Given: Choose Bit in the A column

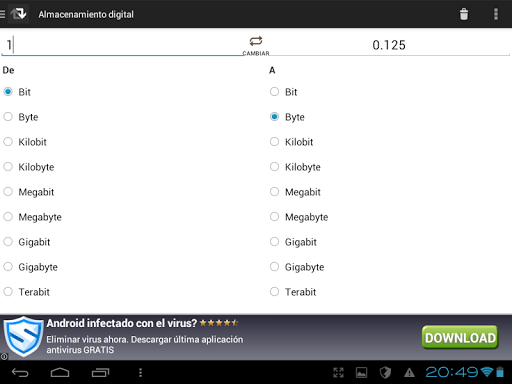Looking at the screenshot, I should click(283, 92).
